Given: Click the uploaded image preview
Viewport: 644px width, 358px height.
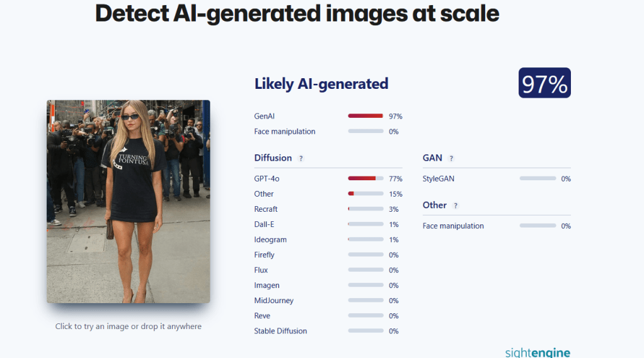Looking at the screenshot, I should pos(129,202).
